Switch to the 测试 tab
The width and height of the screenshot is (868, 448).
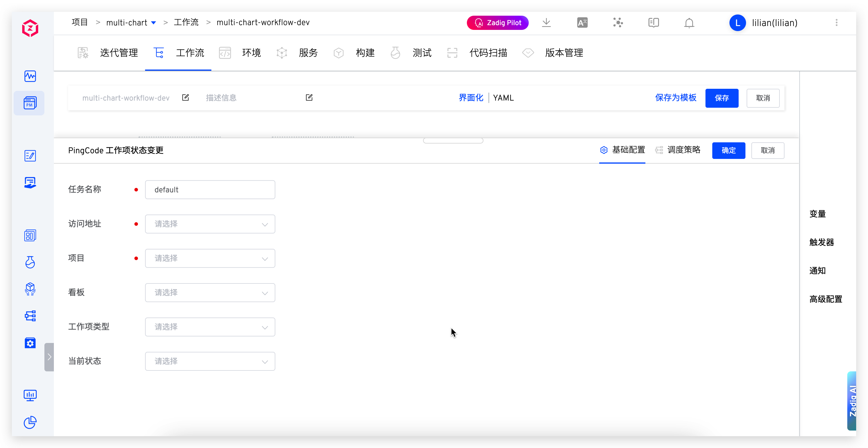pyautogui.click(x=422, y=53)
